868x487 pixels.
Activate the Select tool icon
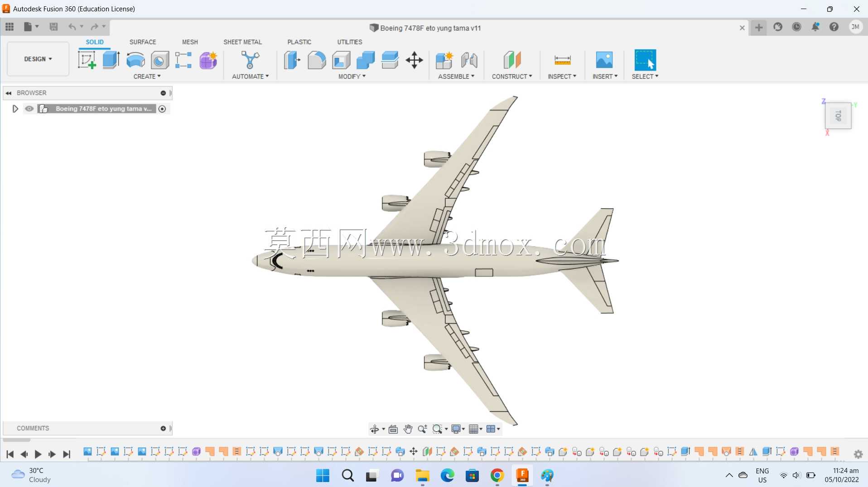click(x=645, y=60)
